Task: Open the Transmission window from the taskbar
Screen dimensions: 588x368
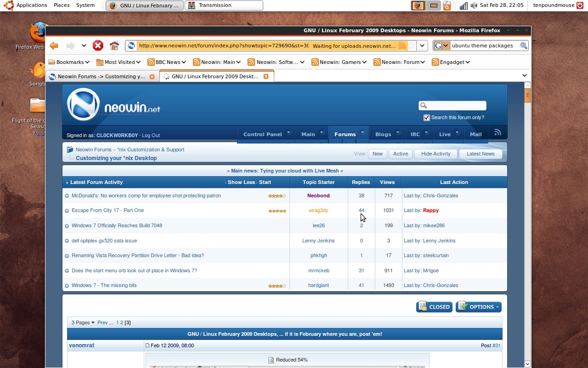Action: coord(224,6)
